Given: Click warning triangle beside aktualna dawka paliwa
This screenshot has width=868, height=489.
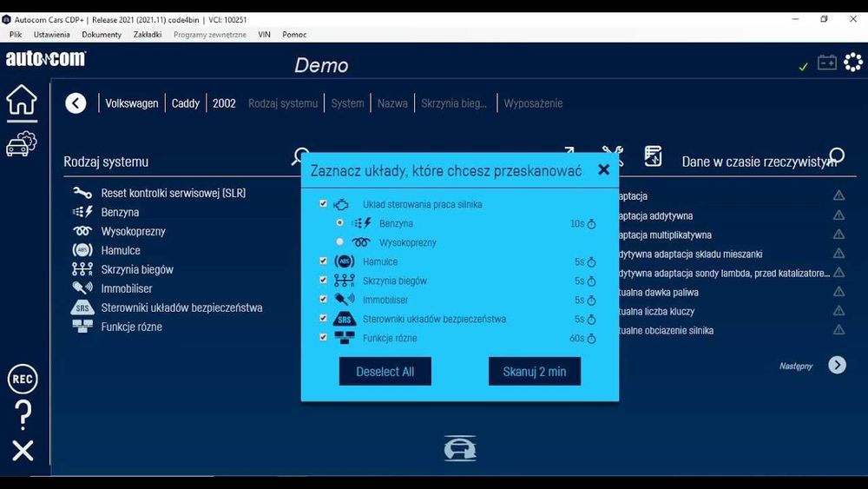Looking at the screenshot, I should pos(838,291).
